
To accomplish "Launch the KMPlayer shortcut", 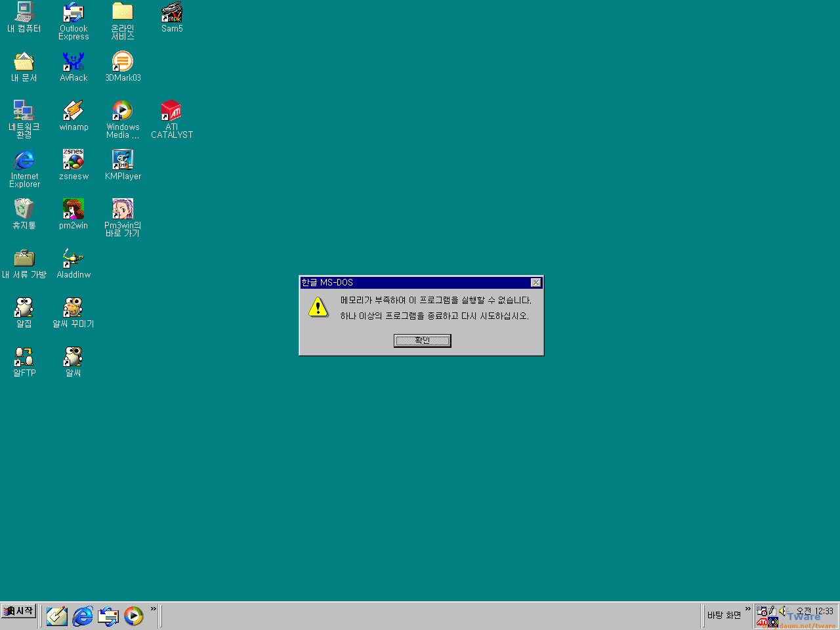I will click(x=123, y=165).
